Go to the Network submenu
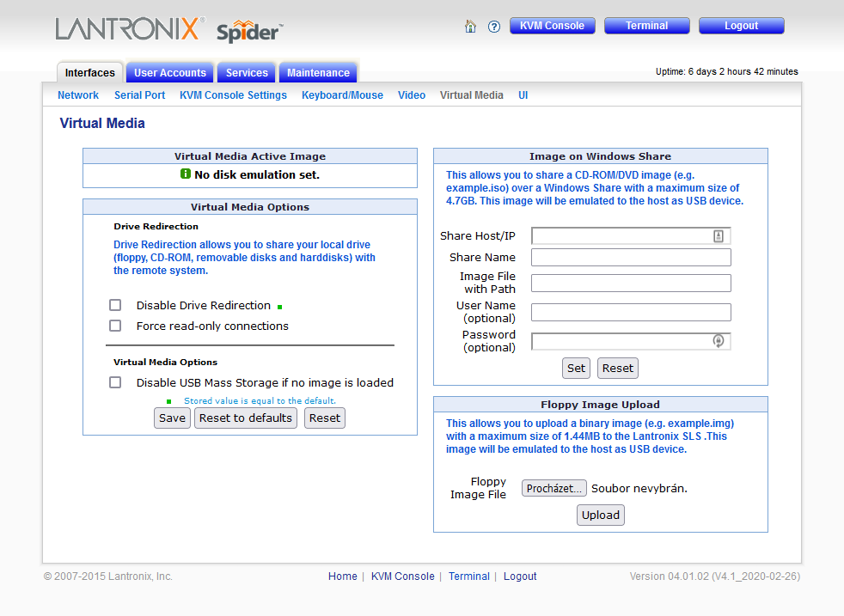The image size is (844, 616). tap(78, 95)
